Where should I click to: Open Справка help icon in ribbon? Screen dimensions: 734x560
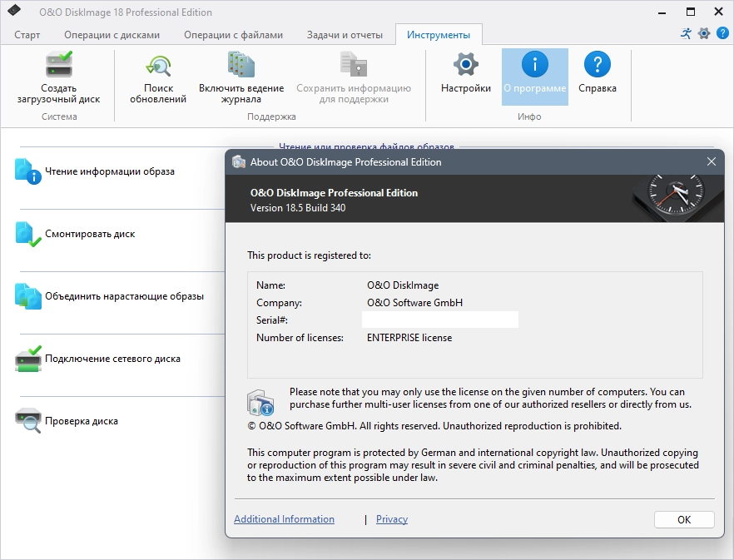coord(598,64)
